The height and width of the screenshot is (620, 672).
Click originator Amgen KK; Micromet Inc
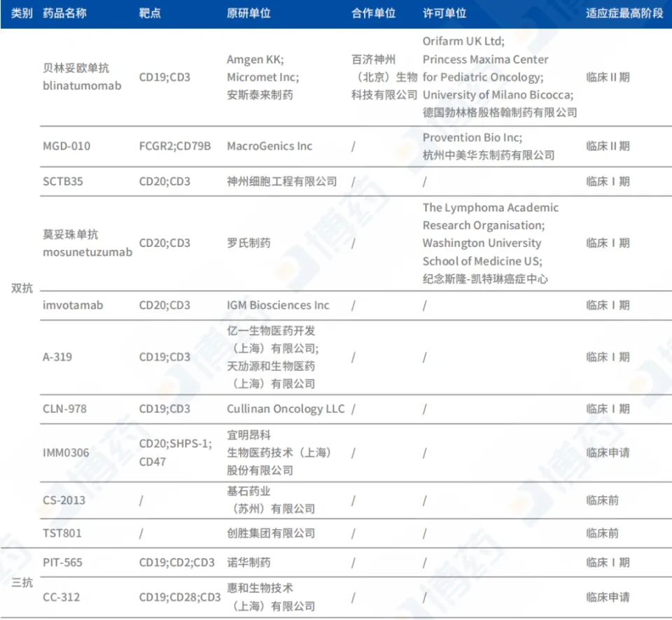click(263, 68)
